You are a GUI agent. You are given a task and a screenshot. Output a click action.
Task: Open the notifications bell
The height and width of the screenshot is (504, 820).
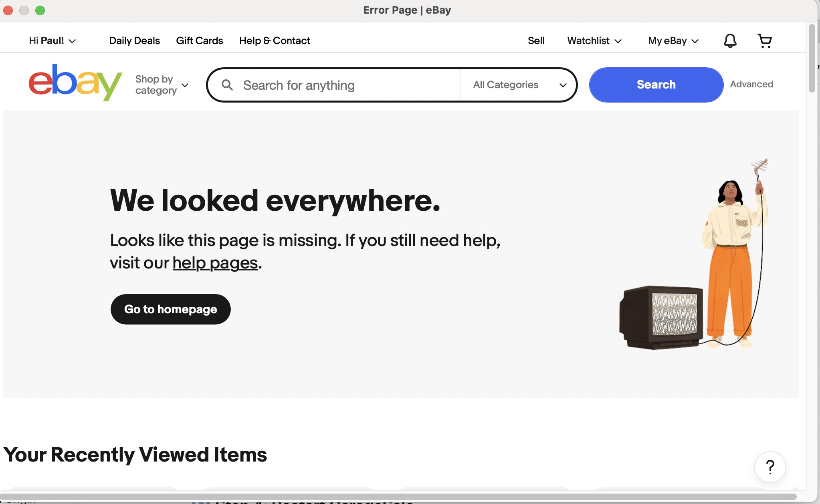(x=730, y=40)
